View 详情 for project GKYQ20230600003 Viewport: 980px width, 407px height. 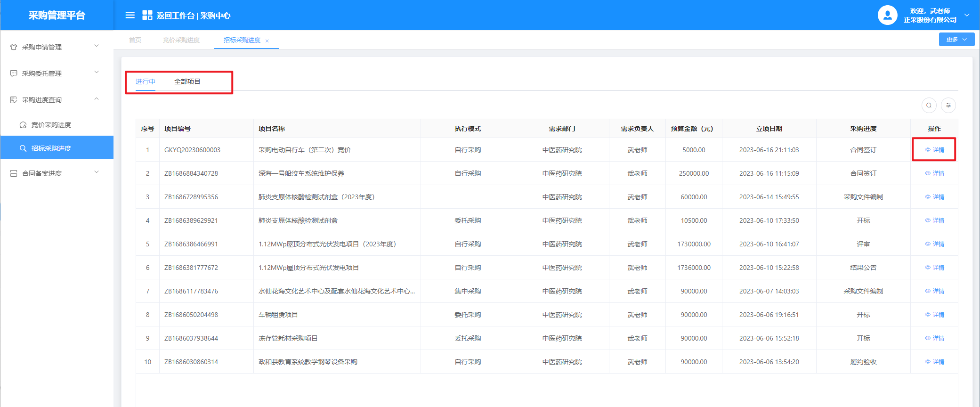click(935, 150)
